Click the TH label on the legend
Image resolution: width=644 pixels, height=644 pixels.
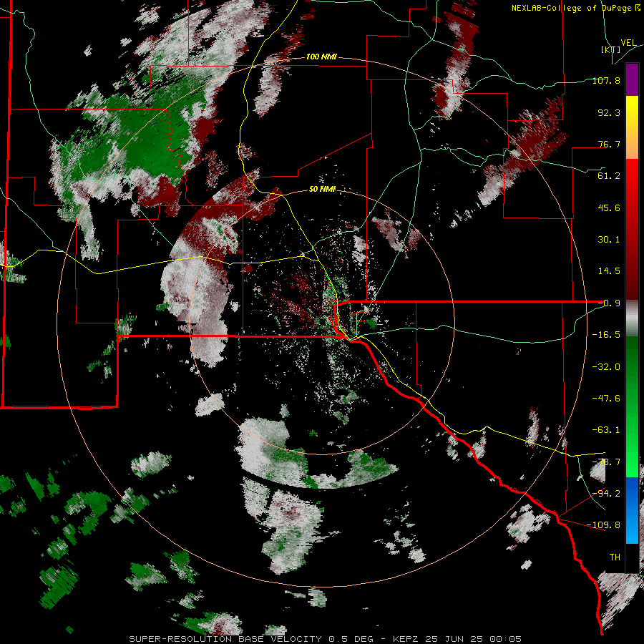tap(615, 557)
